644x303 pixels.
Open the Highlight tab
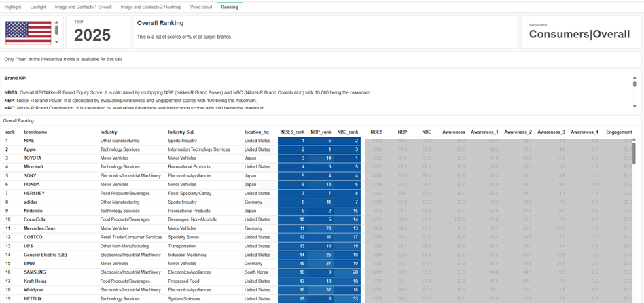click(x=13, y=6)
